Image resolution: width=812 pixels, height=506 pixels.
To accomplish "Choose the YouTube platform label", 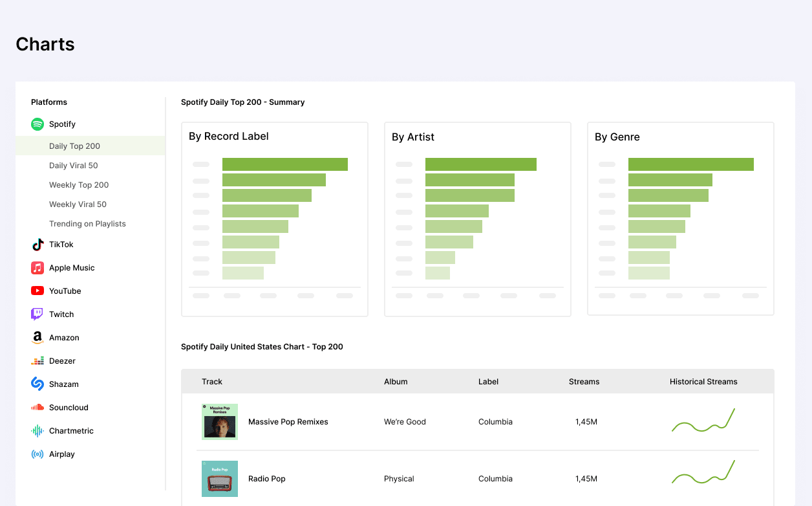I will [x=65, y=291].
